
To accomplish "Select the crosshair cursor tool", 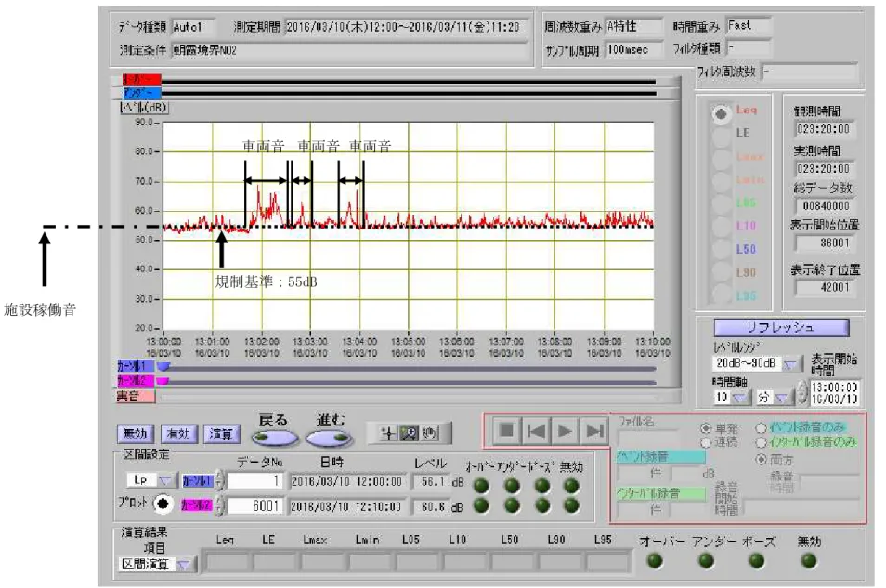I will (x=387, y=434).
